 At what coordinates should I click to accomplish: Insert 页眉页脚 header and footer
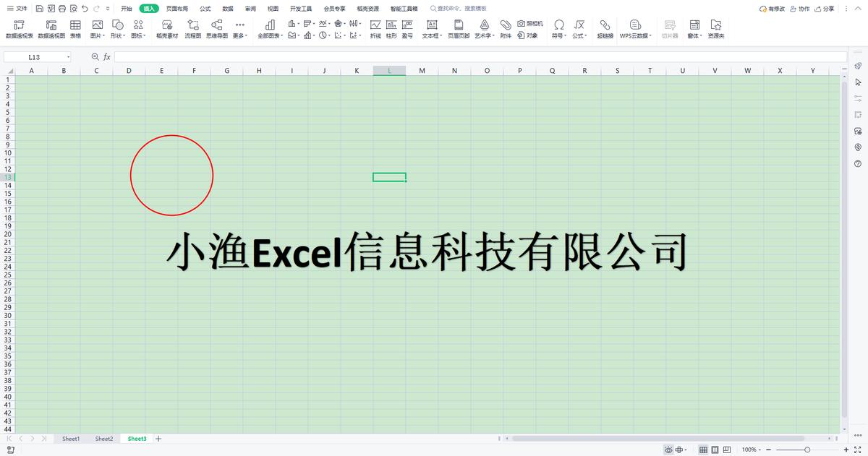[x=458, y=27]
